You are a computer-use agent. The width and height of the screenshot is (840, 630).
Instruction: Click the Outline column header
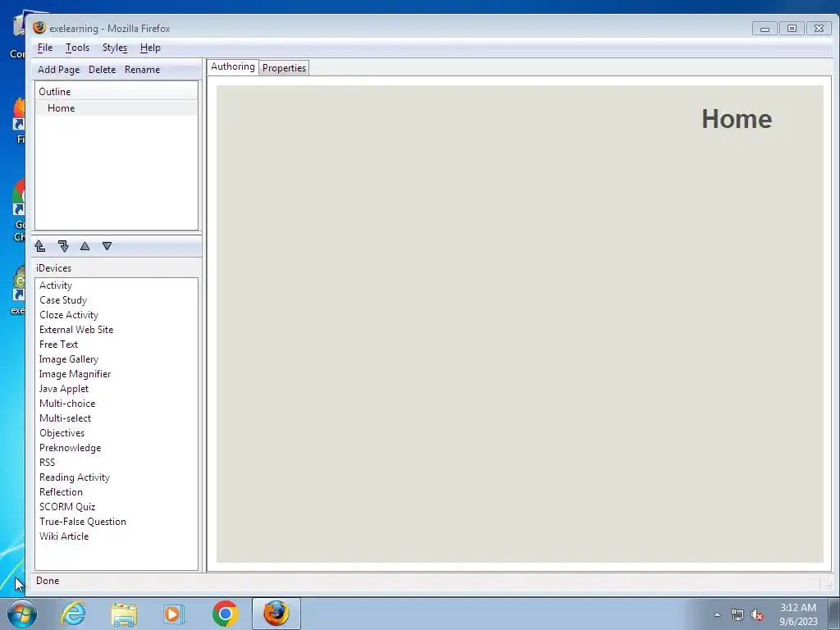pyautogui.click(x=116, y=92)
